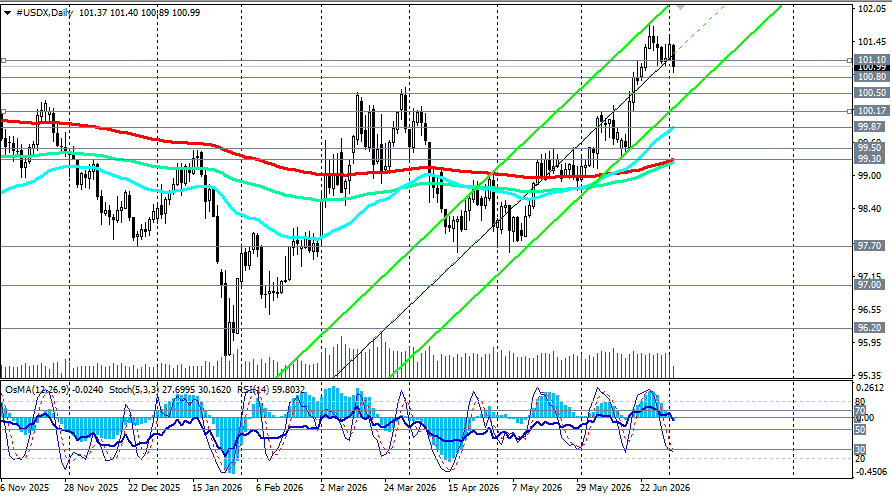Click the 97.00 price level label
The width and height of the screenshot is (892, 499).
coord(869,284)
